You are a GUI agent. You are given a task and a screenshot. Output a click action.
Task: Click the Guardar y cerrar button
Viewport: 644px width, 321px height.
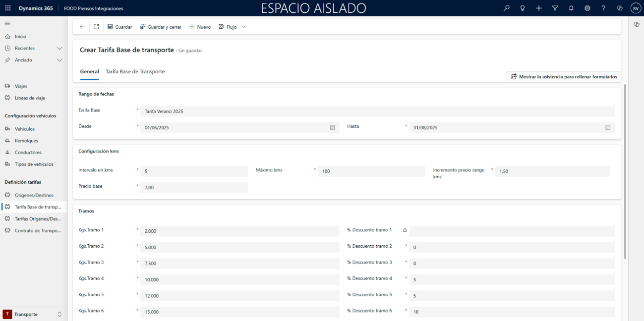tap(160, 27)
